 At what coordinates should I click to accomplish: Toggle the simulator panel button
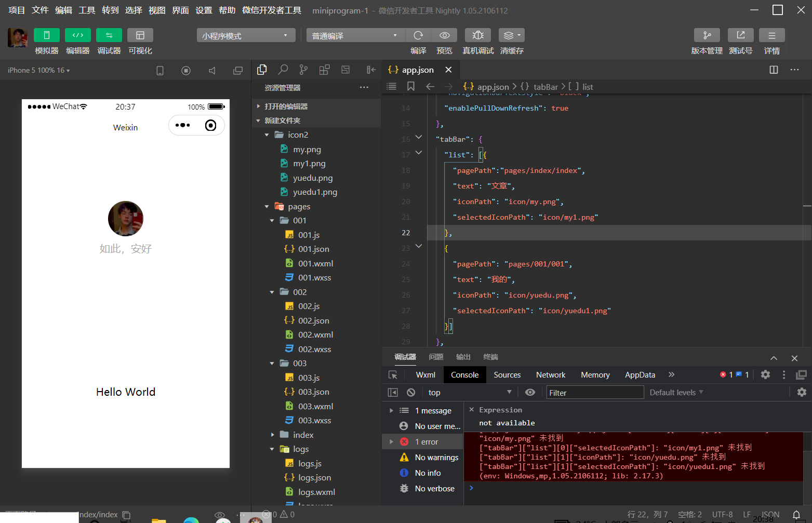point(46,35)
